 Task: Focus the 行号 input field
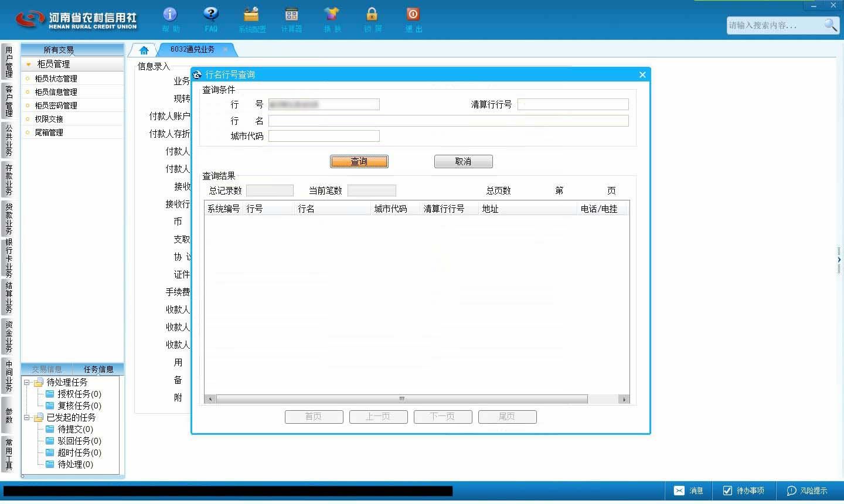(324, 104)
